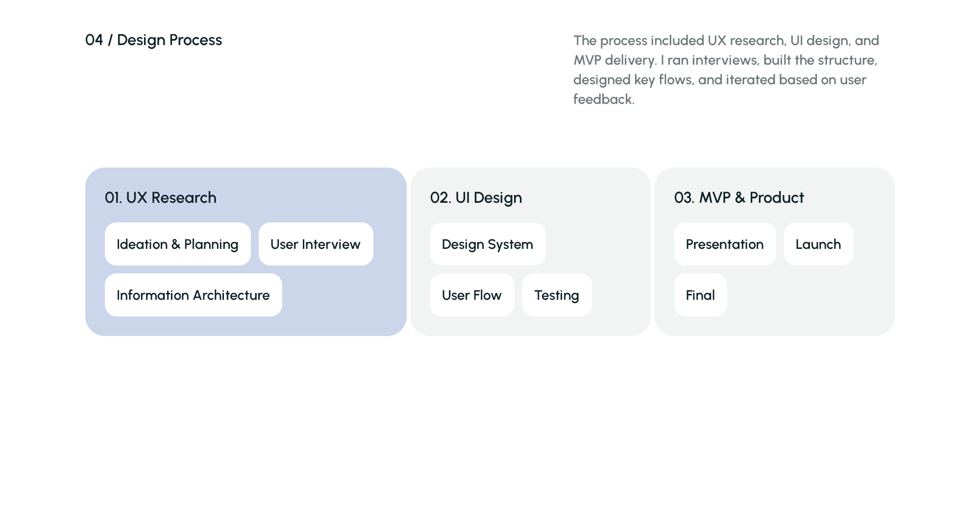Image resolution: width=980 pixels, height=532 pixels.
Task: Click the Design System chip
Action: [488, 244]
